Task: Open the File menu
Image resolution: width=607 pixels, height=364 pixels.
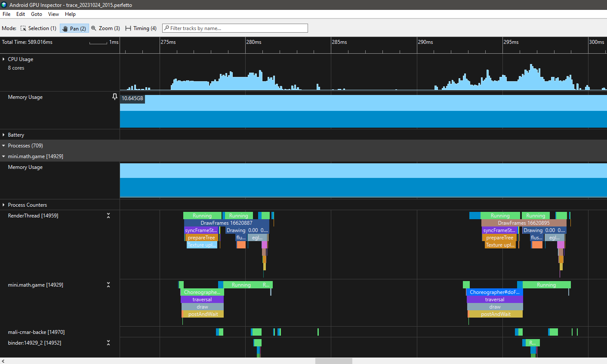Action: pos(6,14)
